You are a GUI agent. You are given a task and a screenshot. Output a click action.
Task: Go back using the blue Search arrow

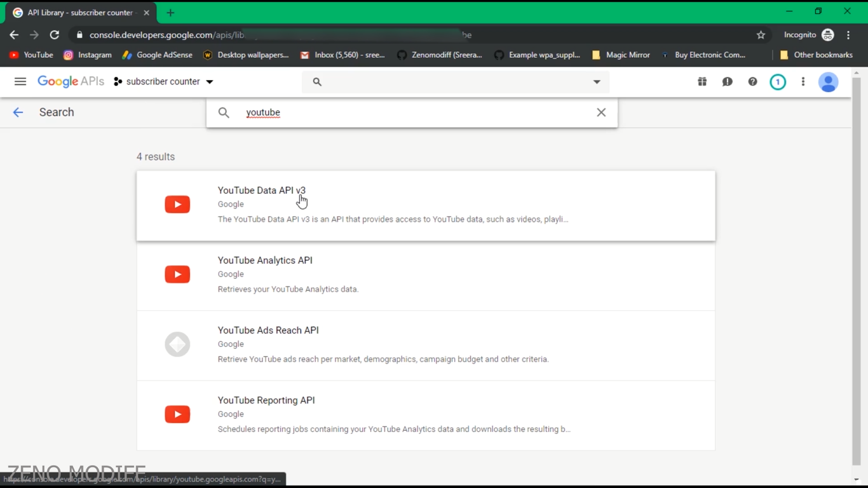point(18,112)
